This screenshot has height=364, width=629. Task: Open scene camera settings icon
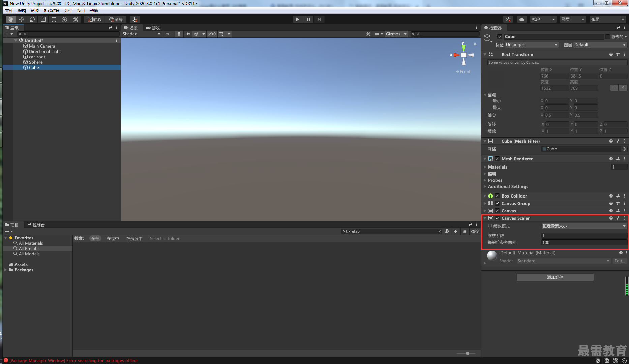(377, 34)
